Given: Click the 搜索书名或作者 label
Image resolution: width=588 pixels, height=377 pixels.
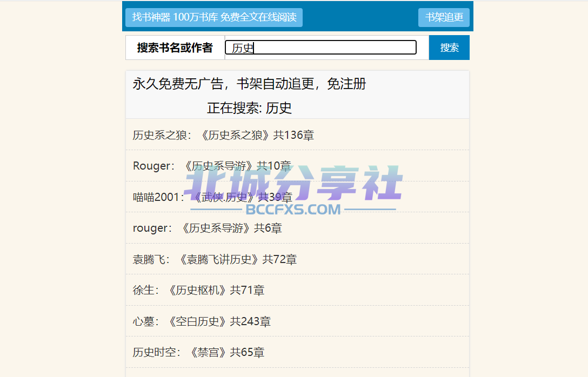Looking at the screenshot, I should tap(175, 48).
